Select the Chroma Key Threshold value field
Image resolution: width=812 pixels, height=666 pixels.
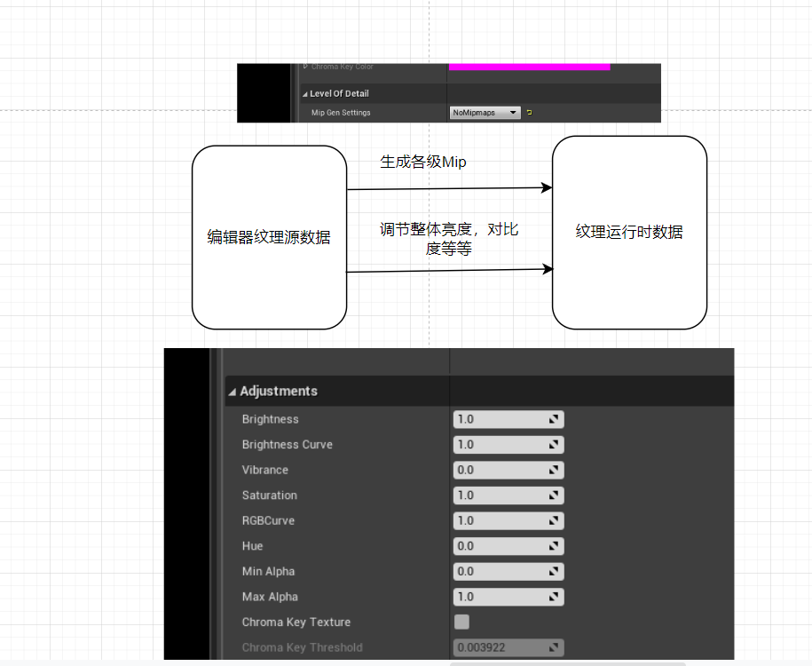pyautogui.click(x=497, y=647)
